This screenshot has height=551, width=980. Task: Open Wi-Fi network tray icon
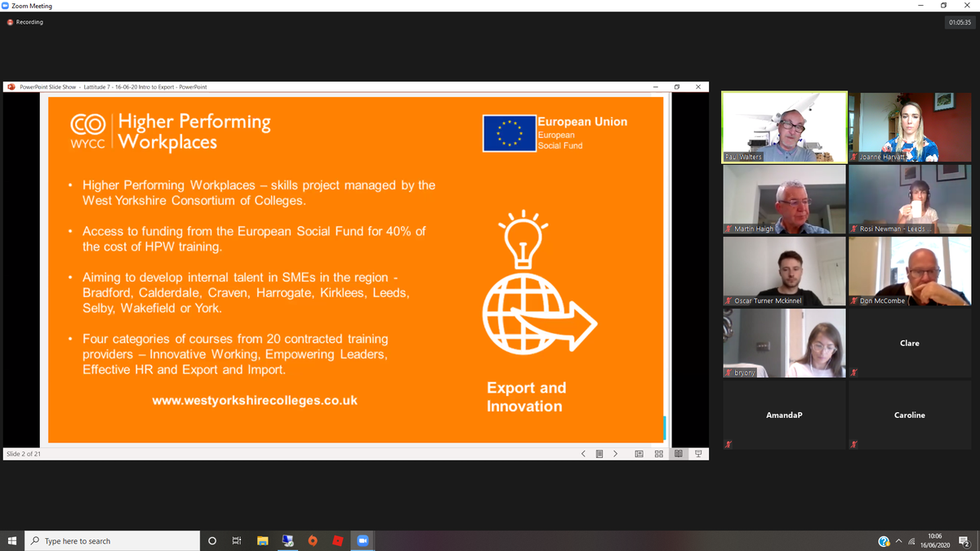pos(911,541)
